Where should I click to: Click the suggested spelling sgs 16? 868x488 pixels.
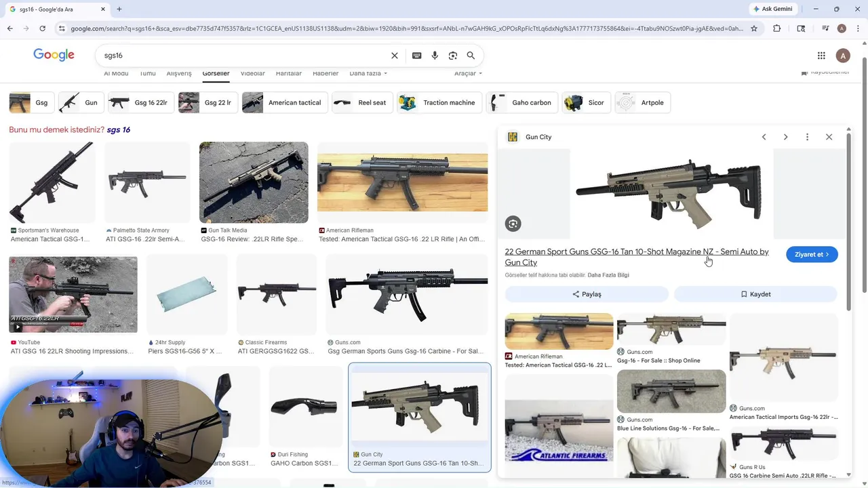point(119,129)
